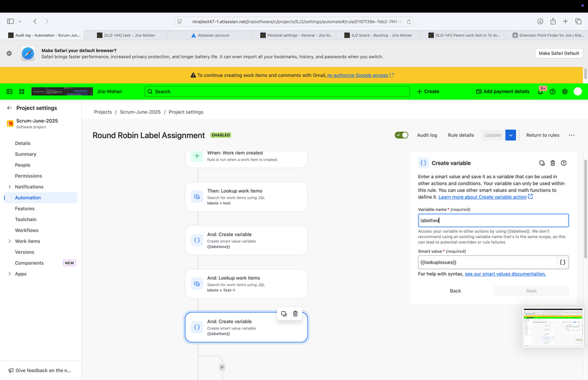Expand Apps sidebar section

tap(10, 274)
